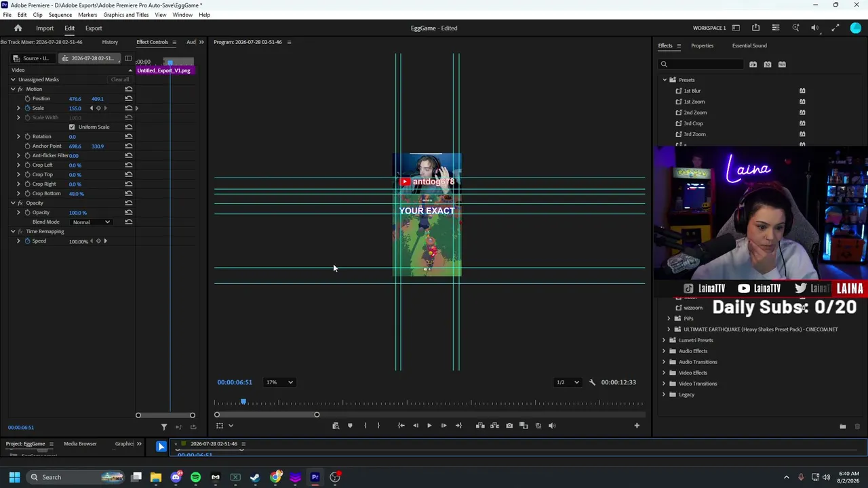Step forward one frame
This screenshot has width=868, height=488.
(x=444, y=426)
